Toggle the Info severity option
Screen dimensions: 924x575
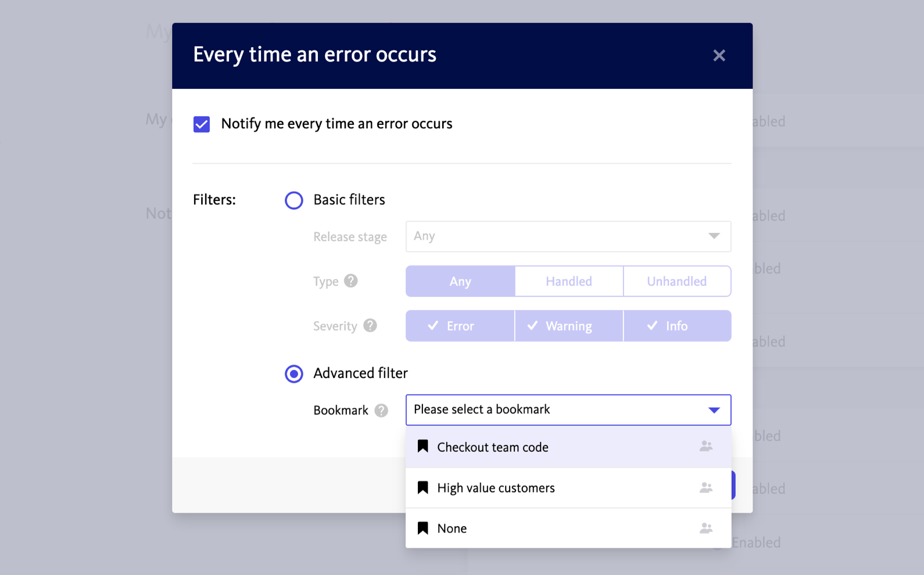678,326
